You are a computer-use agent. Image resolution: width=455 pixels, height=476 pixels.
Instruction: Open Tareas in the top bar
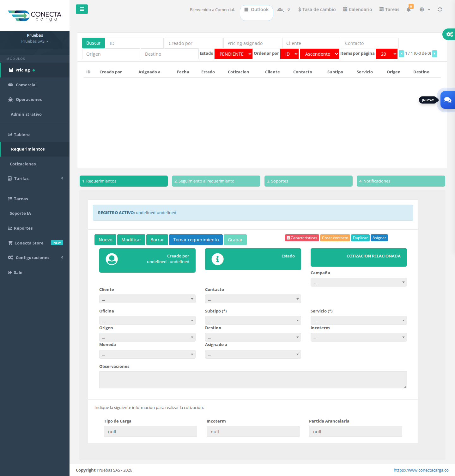(389, 9)
